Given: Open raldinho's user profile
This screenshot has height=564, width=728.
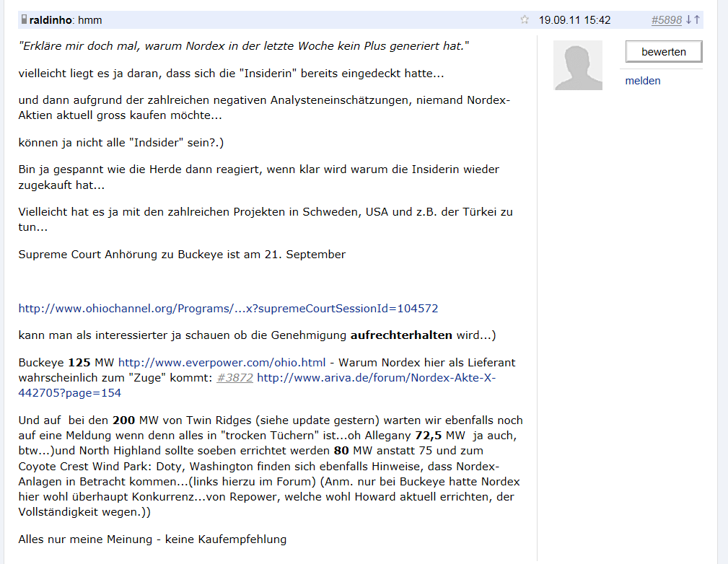Looking at the screenshot, I should (x=51, y=19).
